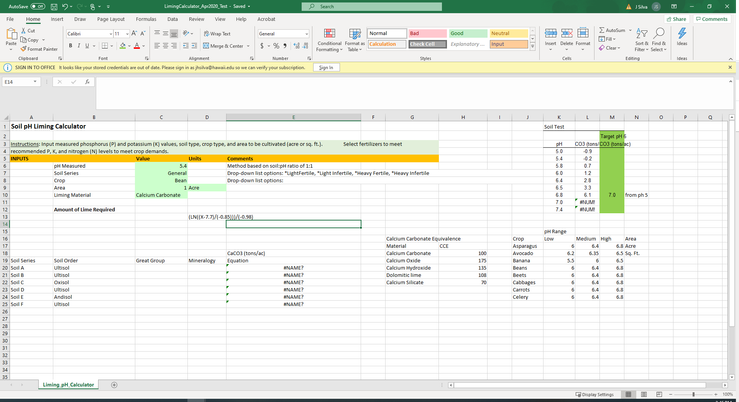The image size is (739, 402).
Task: Click the Accounting dollar format icon
Action: click(262, 46)
